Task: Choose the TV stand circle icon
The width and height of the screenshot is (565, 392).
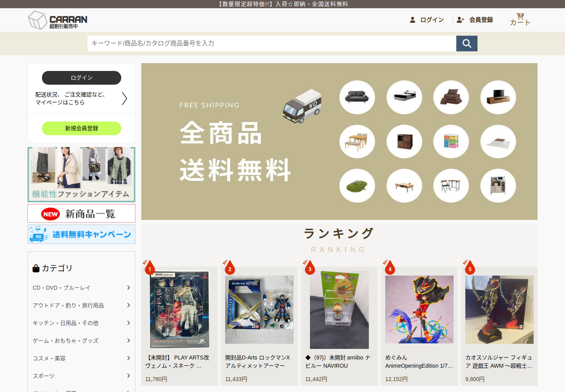Action: tap(498, 97)
